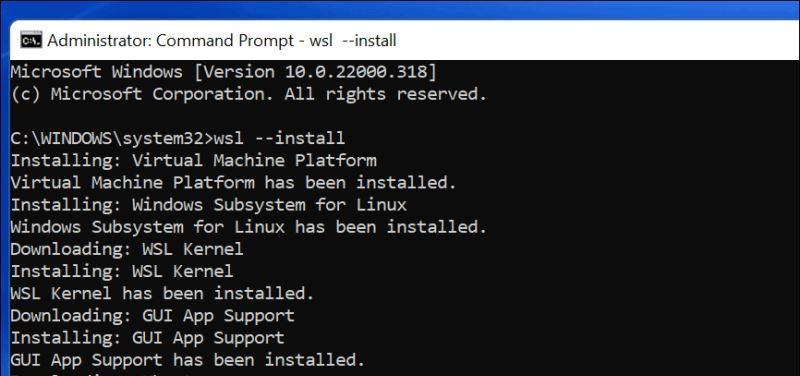Image resolution: width=800 pixels, height=376 pixels.
Task: Click the 'Administrator: Command Prompt' title text
Action: tap(170, 40)
